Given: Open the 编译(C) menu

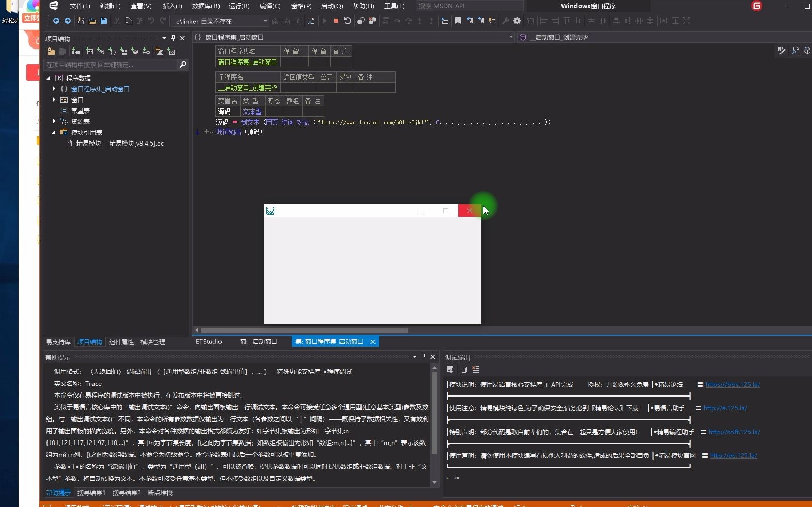Looking at the screenshot, I should point(270,6).
